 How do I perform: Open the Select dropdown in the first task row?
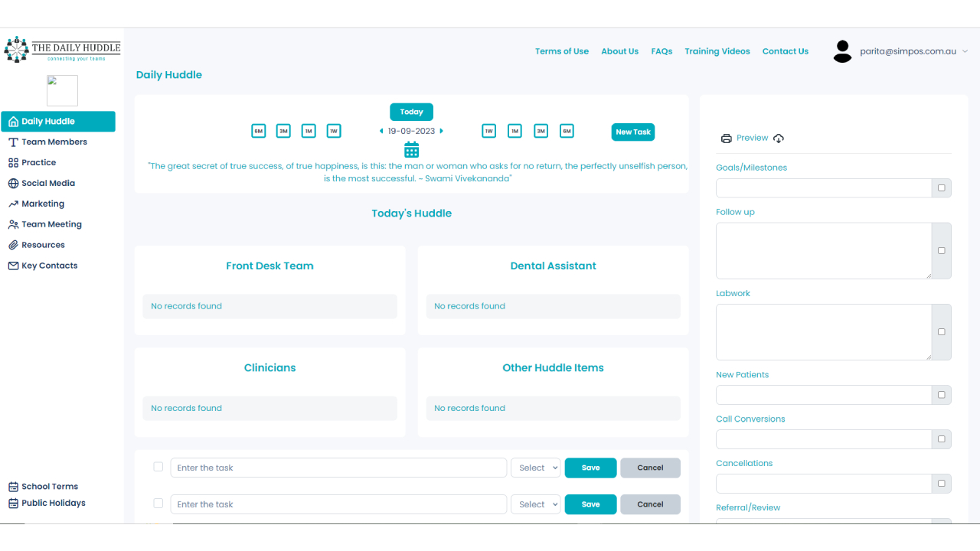(x=535, y=467)
